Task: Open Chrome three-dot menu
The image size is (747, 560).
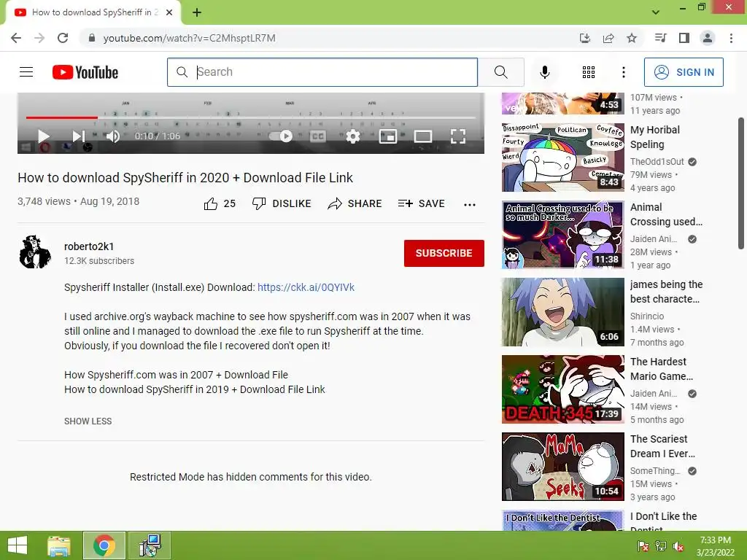Action: pyautogui.click(x=731, y=38)
